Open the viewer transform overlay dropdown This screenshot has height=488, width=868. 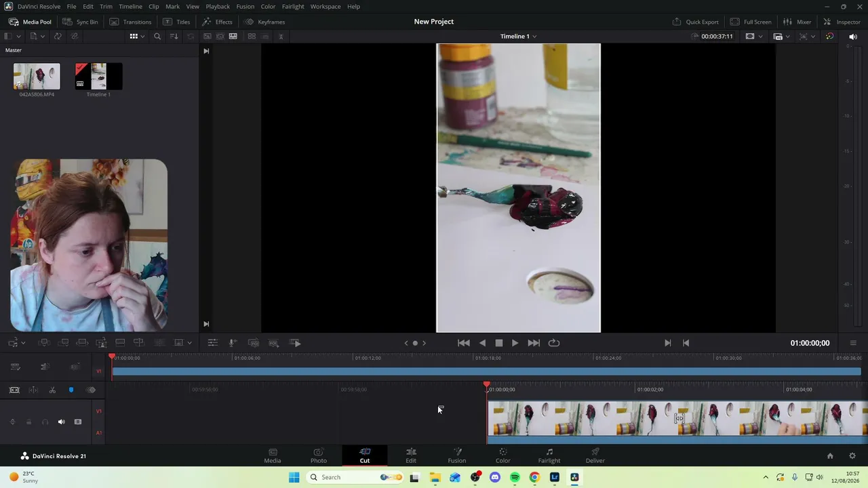coord(812,36)
